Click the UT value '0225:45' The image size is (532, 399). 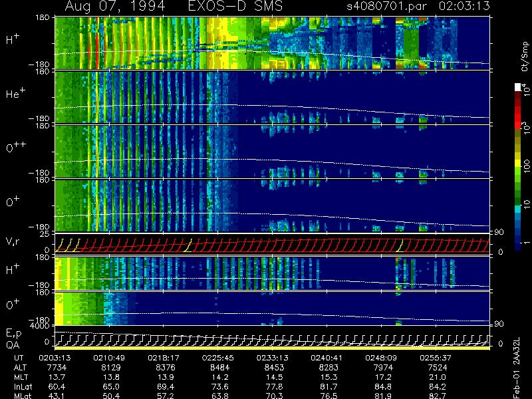[218, 358]
